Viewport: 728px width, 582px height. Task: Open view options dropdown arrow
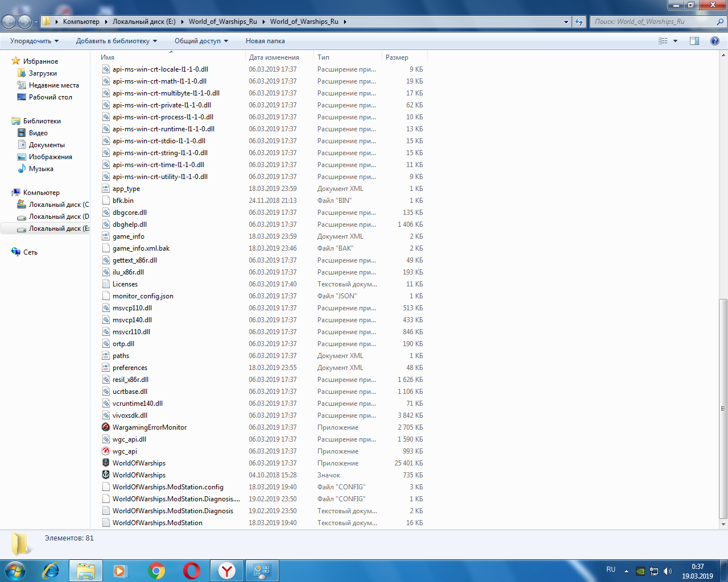(x=676, y=41)
